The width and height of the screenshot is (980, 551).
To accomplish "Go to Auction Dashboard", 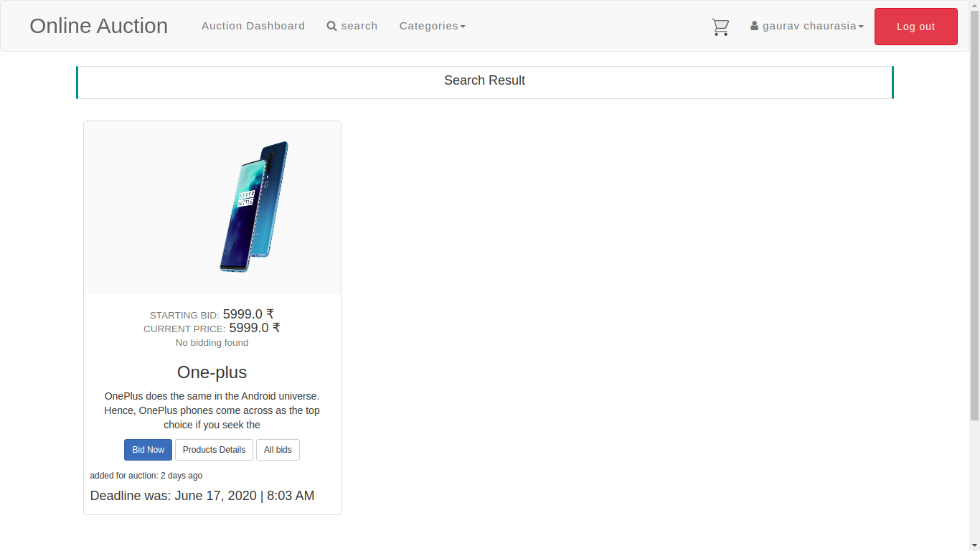I will (253, 26).
